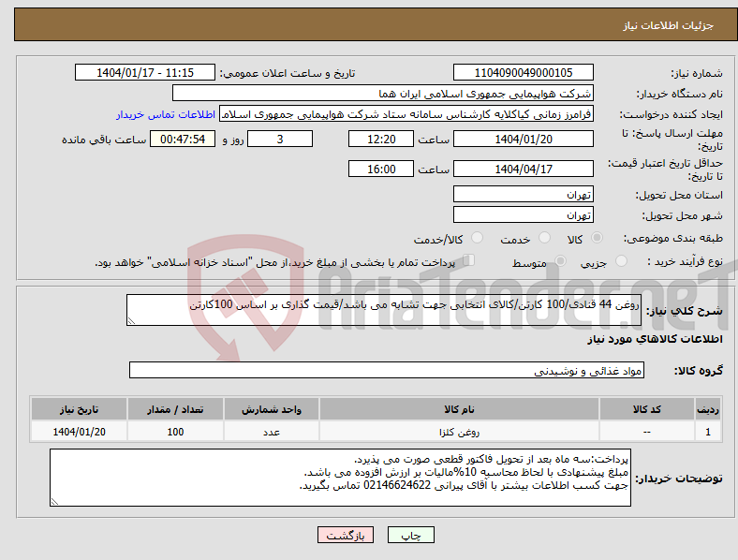Click the توضیحات خریدار label

679,479
